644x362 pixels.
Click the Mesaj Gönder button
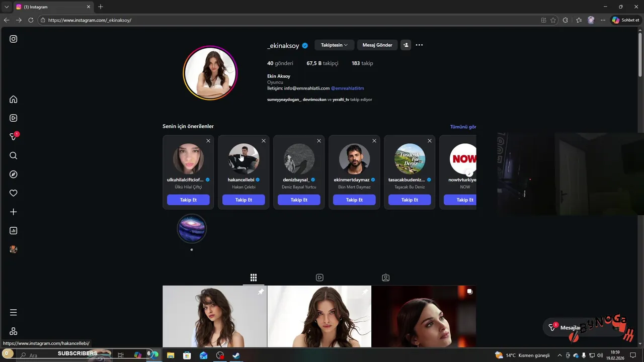pyautogui.click(x=377, y=45)
